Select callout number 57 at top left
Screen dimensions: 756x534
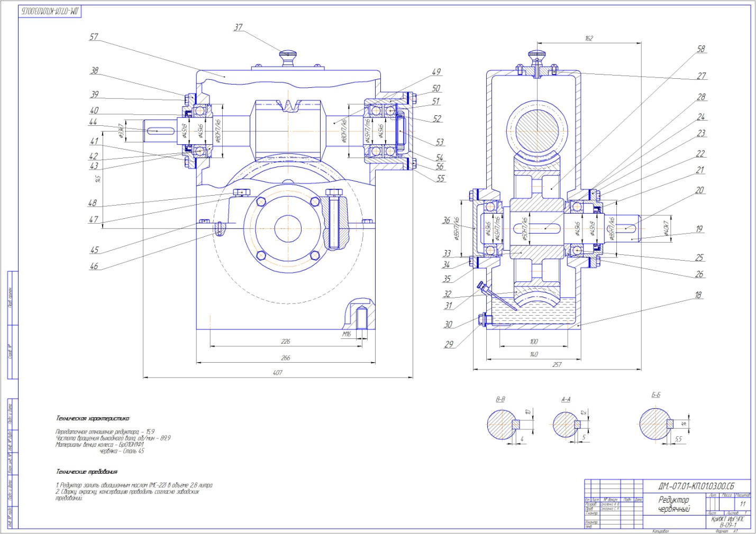[94, 37]
